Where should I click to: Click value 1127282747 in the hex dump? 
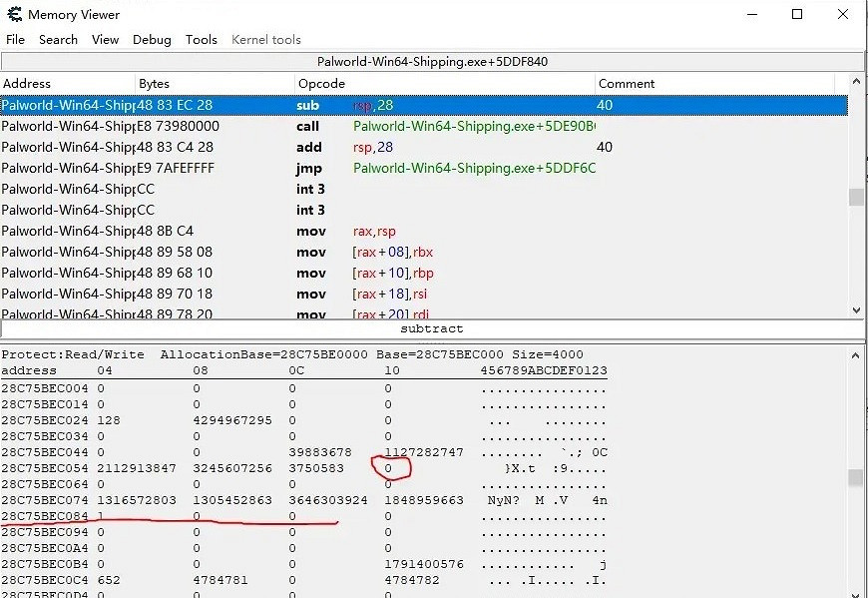pyautogui.click(x=424, y=452)
